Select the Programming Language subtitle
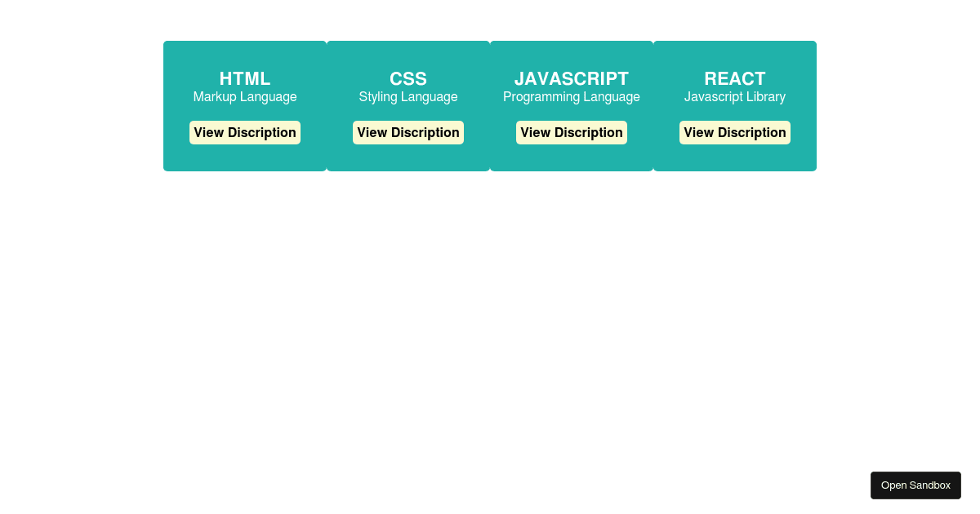The image size is (980, 514). 572,97
